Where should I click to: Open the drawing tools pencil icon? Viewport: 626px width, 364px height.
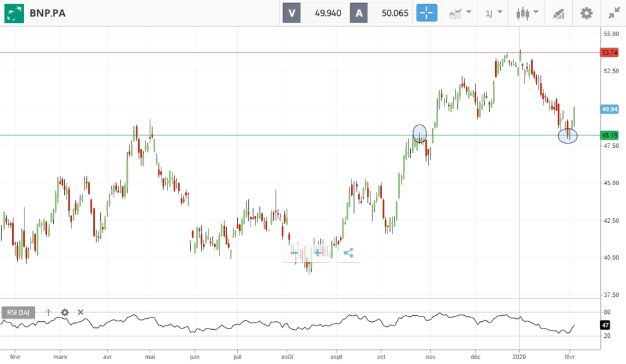click(559, 14)
